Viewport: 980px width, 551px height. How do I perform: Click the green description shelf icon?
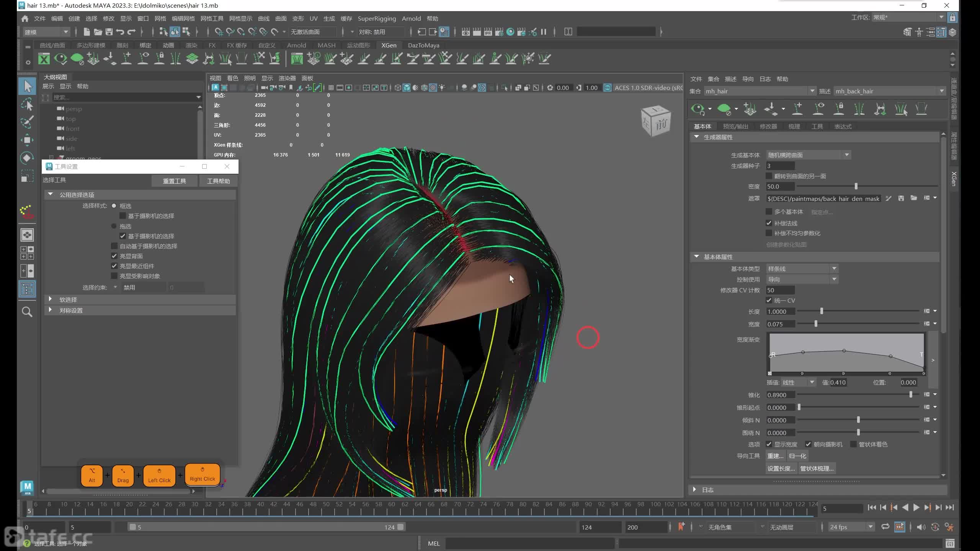tap(77, 59)
